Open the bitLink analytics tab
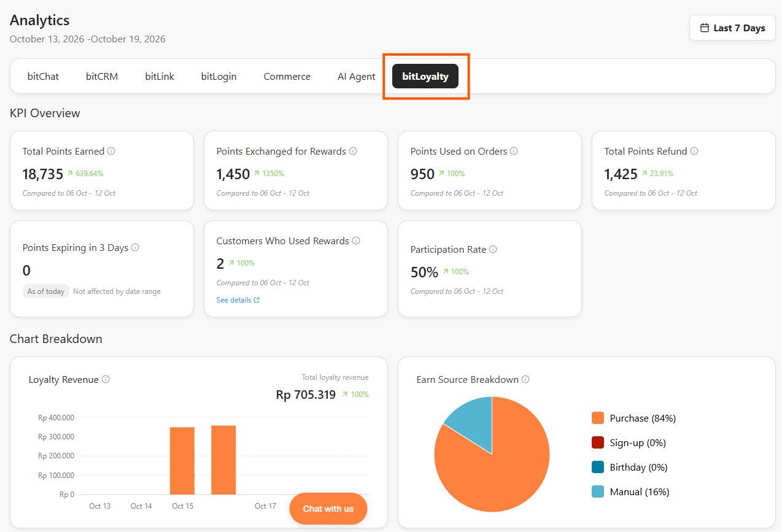Viewport: 782px width, 532px height. (x=160, y=76)
